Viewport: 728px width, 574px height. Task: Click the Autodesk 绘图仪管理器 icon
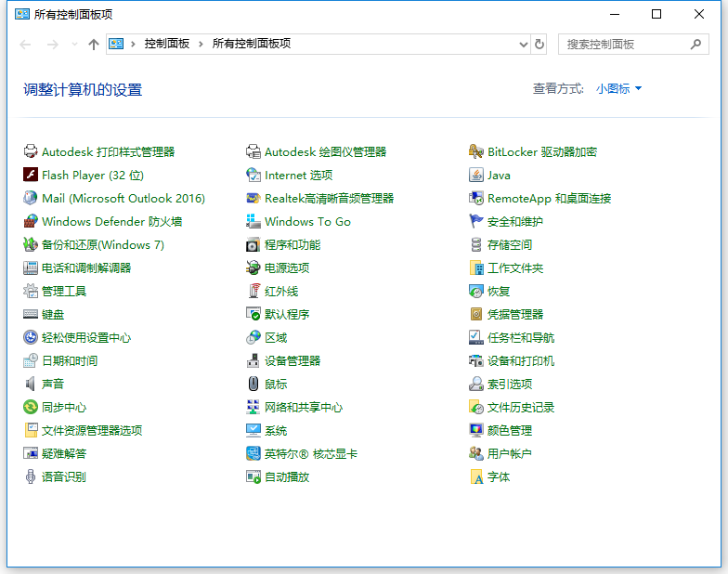click(x=253, y=151)
